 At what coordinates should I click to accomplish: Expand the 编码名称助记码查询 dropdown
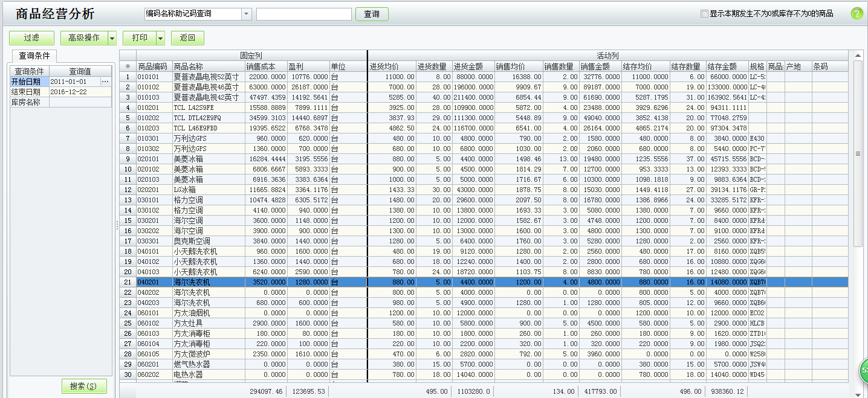point(246,14)
